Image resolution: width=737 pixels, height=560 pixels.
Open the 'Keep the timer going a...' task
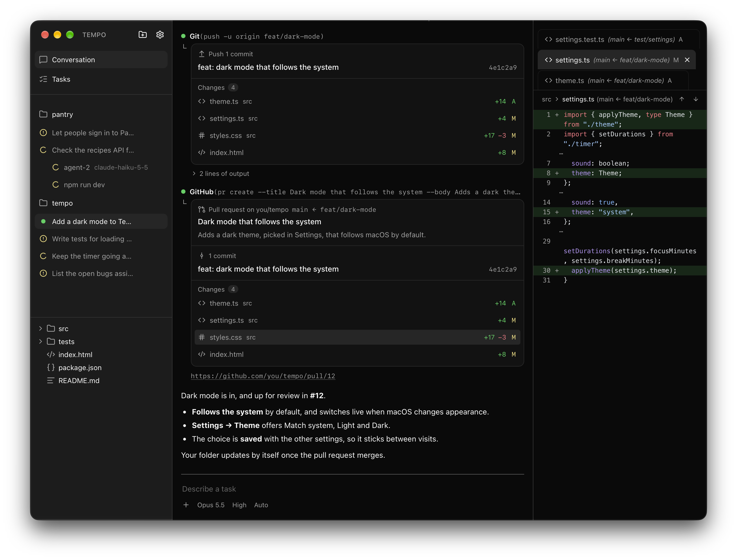click(101, 256)
